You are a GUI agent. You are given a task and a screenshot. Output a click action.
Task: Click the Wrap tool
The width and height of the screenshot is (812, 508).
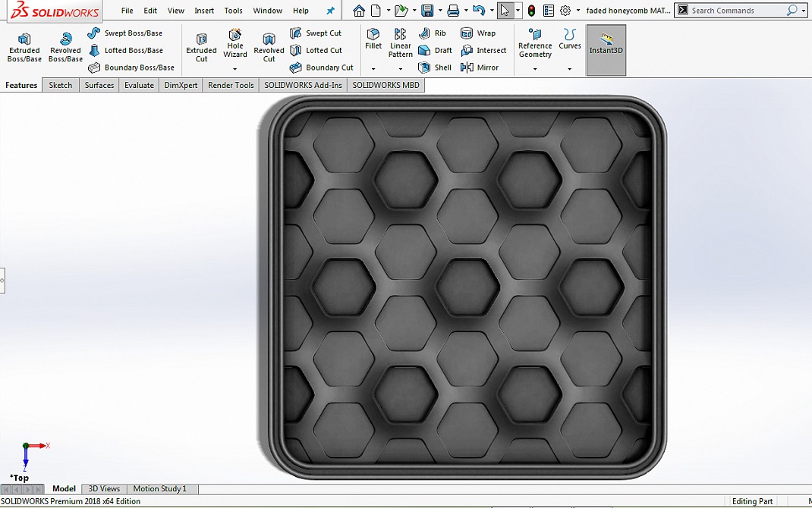coord(477,33)
